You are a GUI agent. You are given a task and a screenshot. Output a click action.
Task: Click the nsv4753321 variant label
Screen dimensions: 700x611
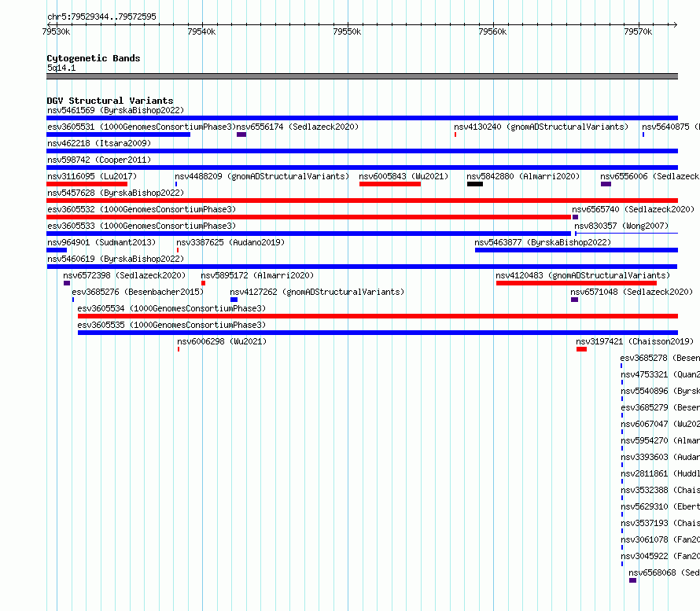pos(660,374)
